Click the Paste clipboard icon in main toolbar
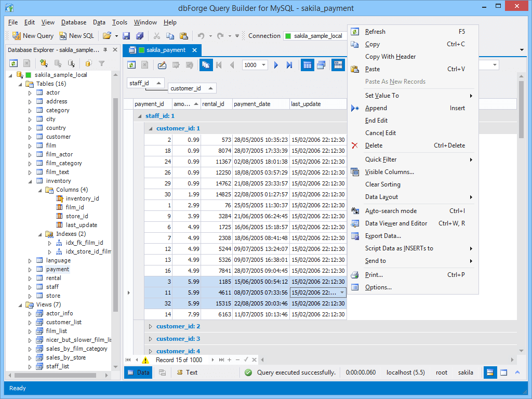532x399 pixels. click(x=183, y=36)
